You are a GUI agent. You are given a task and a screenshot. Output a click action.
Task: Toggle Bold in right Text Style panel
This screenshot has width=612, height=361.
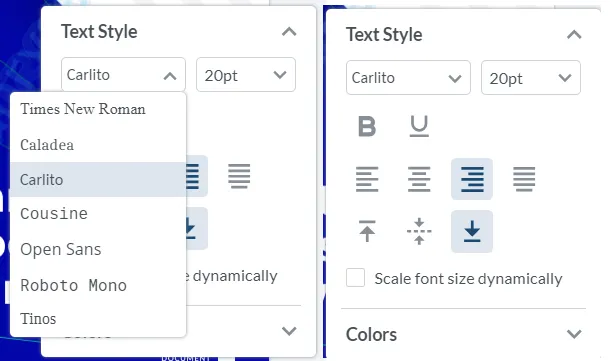pos(367,126)
